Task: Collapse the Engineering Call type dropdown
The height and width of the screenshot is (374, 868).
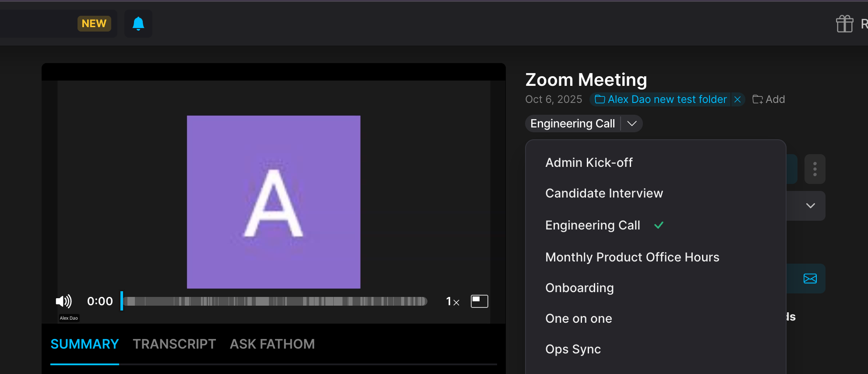Action: (632, 123)
